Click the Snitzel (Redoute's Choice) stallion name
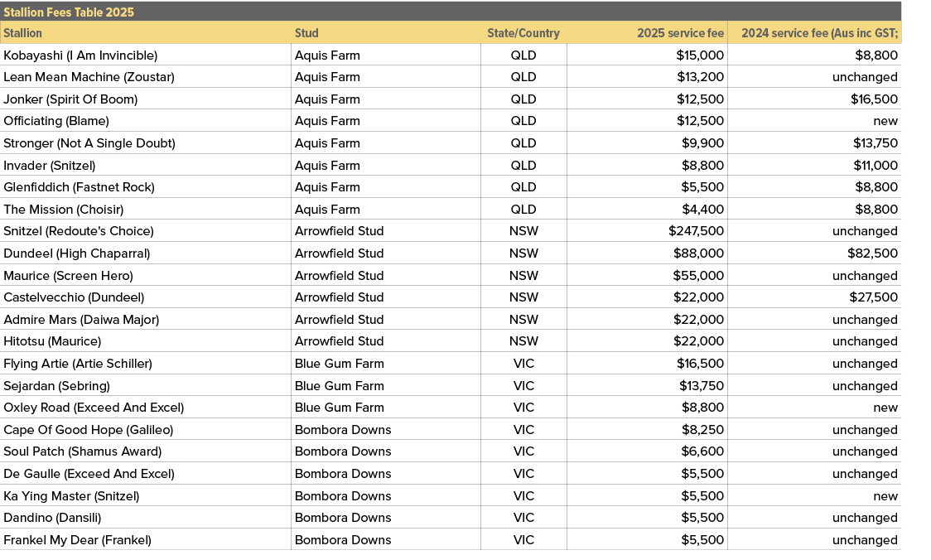The height and width of the screenshot is (560, 931). point(79,231)
